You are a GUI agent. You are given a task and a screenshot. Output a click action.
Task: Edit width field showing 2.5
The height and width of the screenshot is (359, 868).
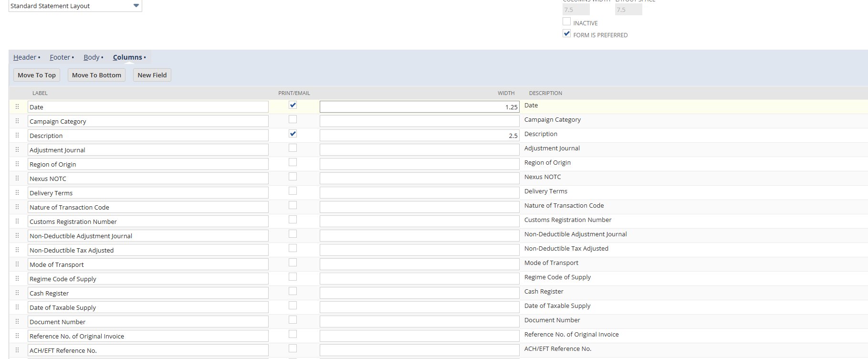(419, 136)
